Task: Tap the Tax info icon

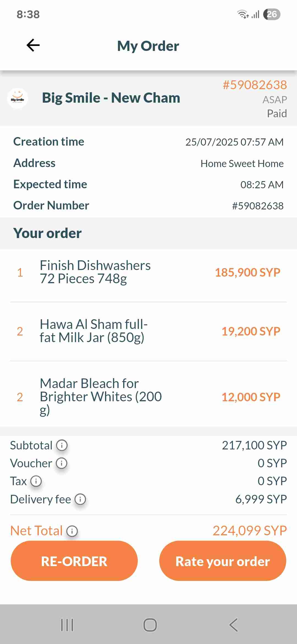Action: tap(36, 481)
